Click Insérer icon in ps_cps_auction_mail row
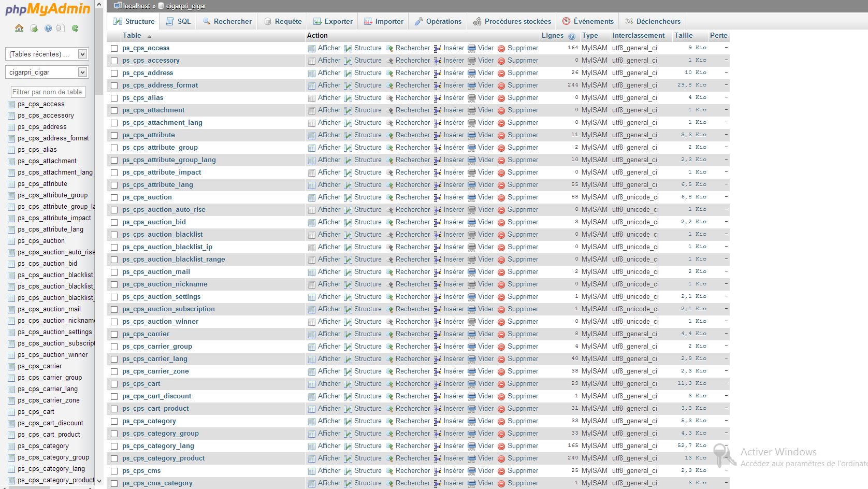 coord(438,272)
